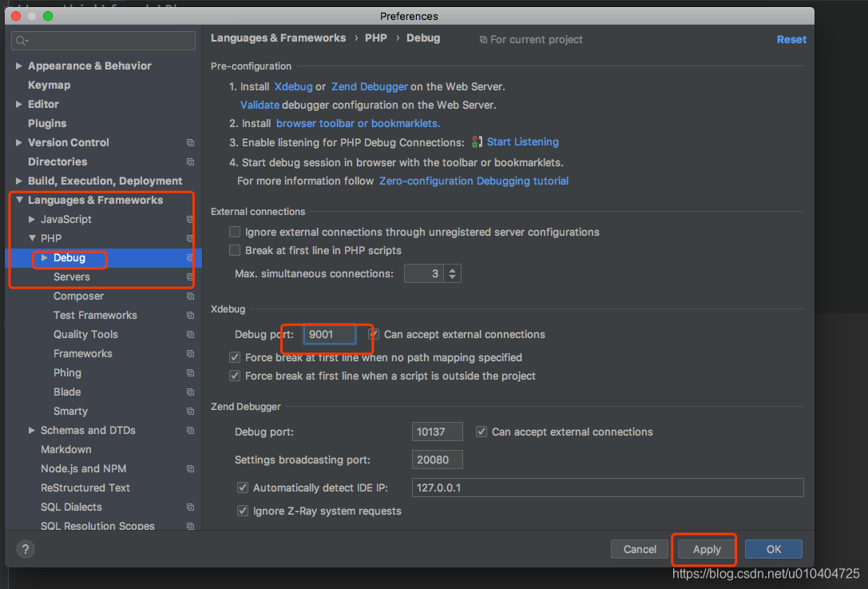This screenshot has width=868, height=589.
Task: Click the Apply button
Action: [x=707, y=549]
